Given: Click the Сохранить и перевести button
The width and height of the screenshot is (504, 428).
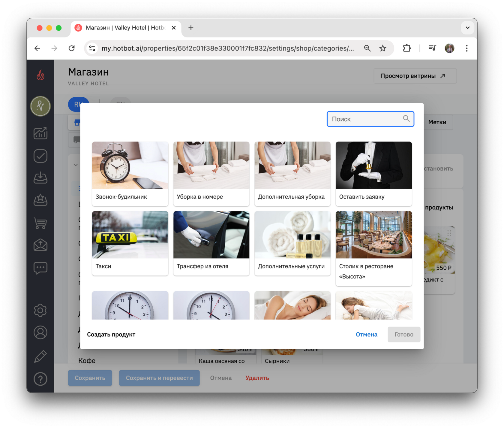Looking at the screenshot, I should coord(159,378).
